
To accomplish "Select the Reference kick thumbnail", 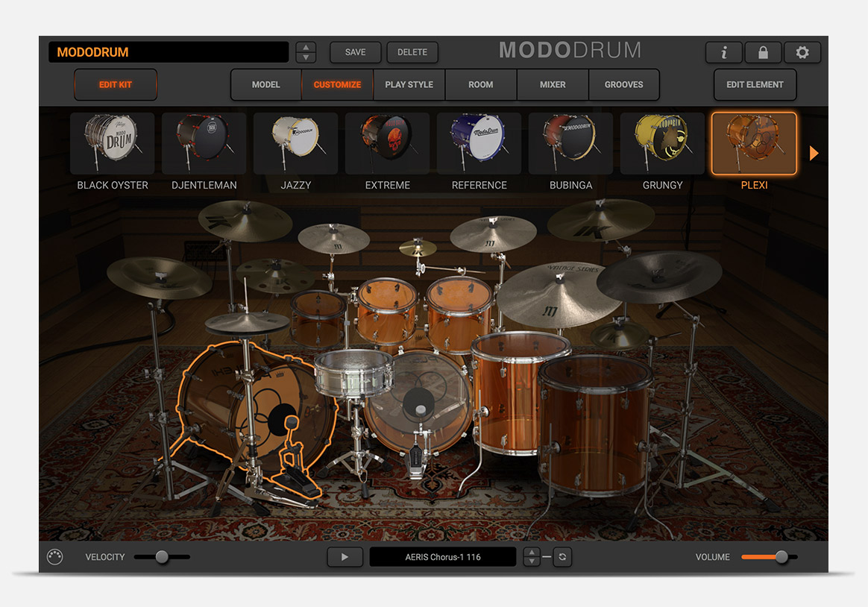I will [x=479, y=143].
